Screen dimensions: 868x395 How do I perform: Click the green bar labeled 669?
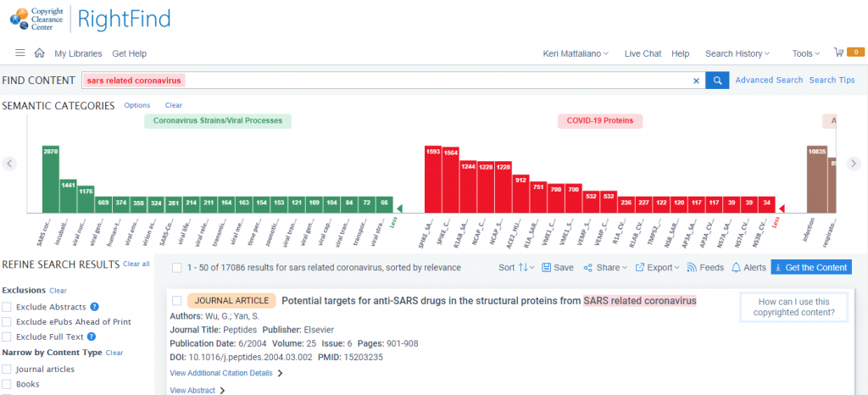(x=103, y=204)
